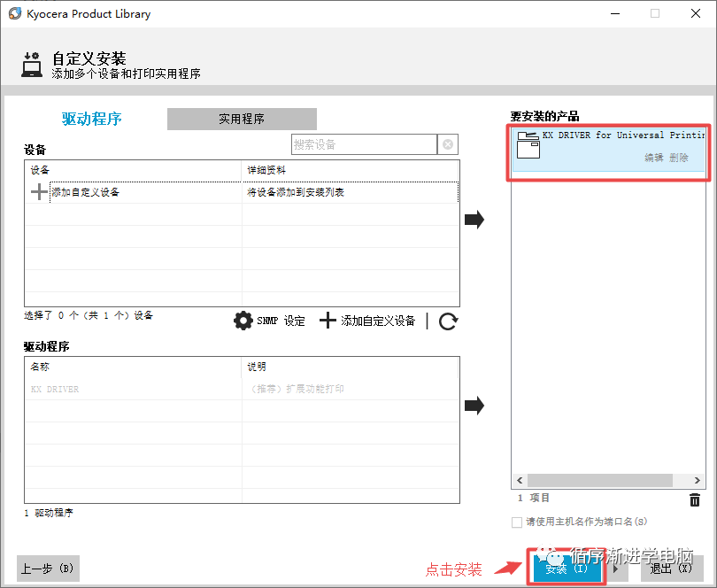Click the horizontal scrollbar thumb in products list
This screenshot has height=588, width=717.
[x=599, y=480]
